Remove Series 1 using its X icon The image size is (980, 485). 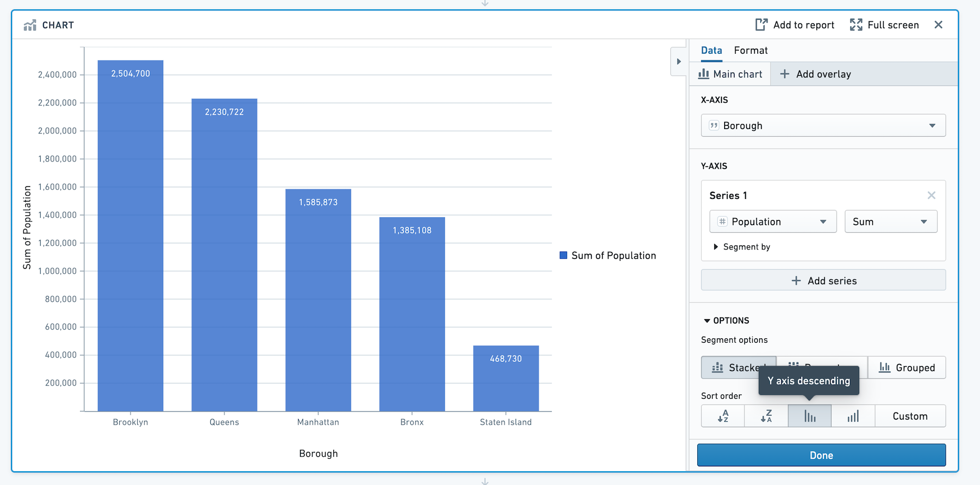(931, 196)
